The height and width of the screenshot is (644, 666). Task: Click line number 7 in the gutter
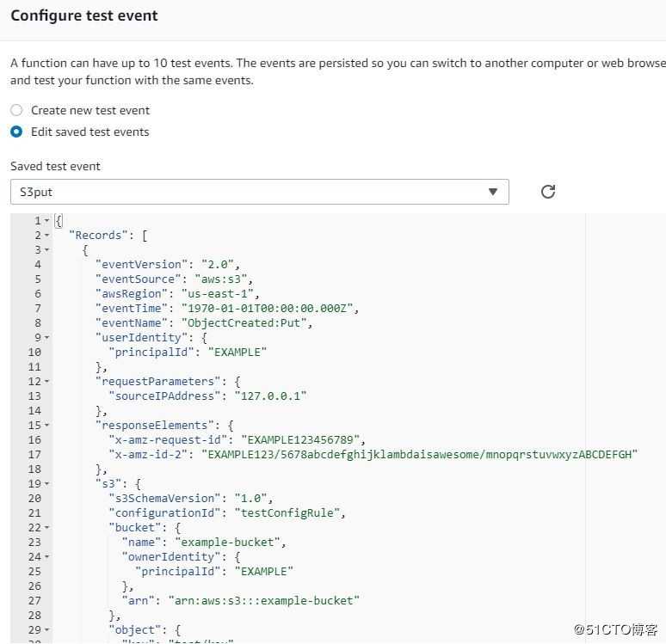(x=38, y=308)
